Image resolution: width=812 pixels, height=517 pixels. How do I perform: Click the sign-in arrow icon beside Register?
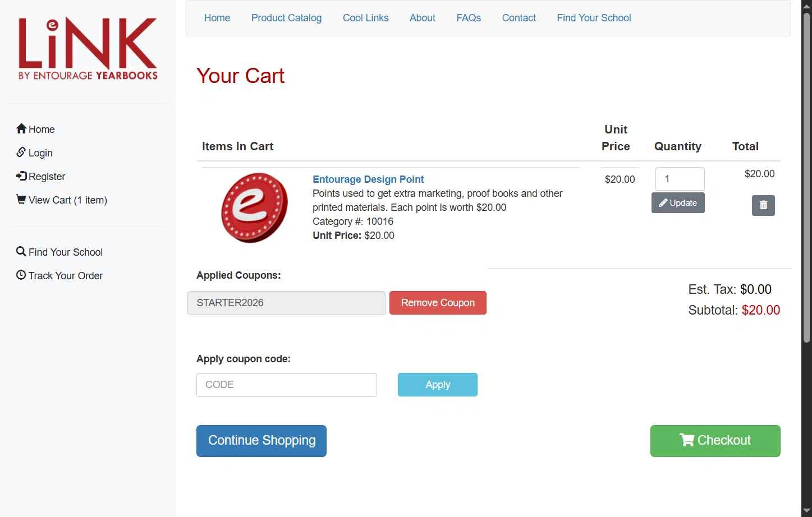point(21,176)
